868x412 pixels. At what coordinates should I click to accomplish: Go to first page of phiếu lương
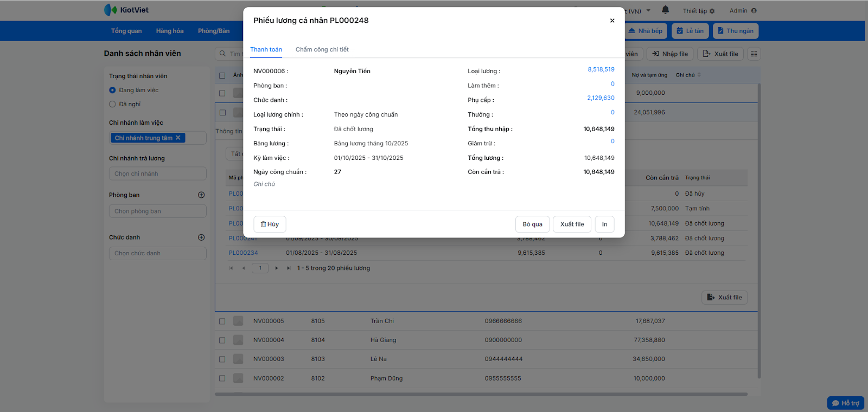coord(231,268)
